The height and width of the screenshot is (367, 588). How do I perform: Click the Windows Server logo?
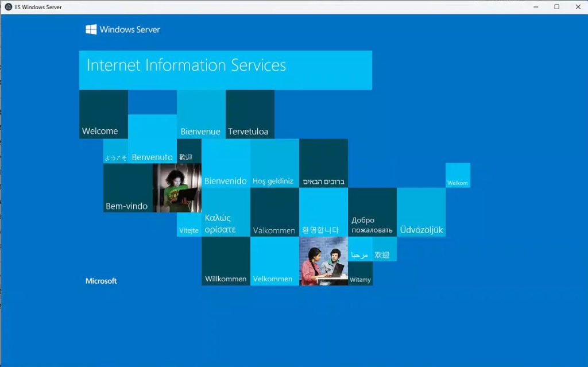pos(123,29)
